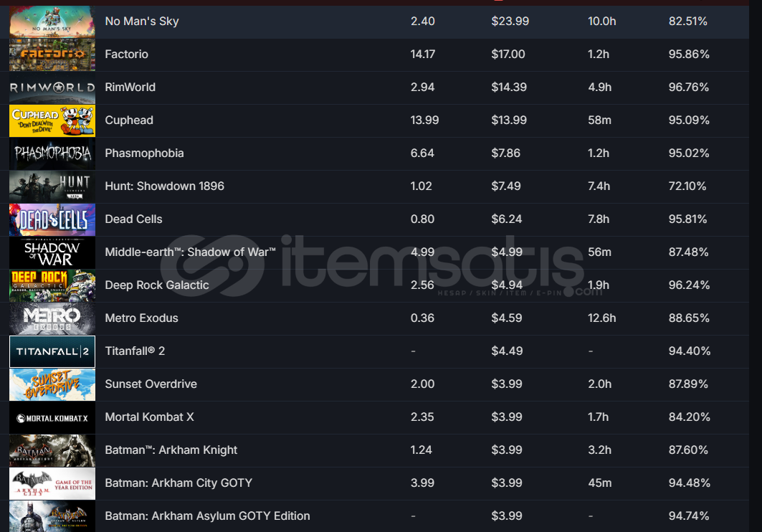The width and height of the screenshot is (762, 532).
Task: Select the Dead Cells cover thumbnail
Action: pos(52,219)
